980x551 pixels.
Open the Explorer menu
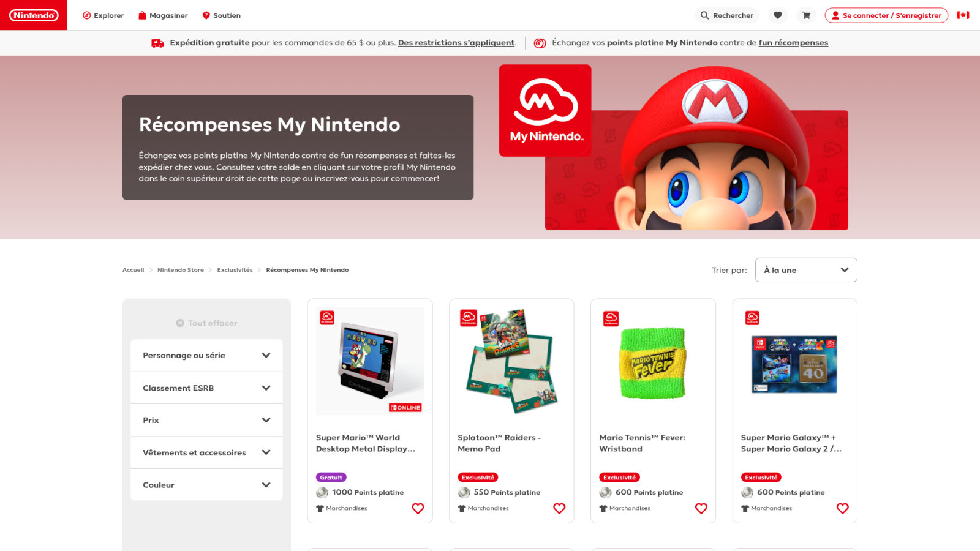[x=103, y=15]
